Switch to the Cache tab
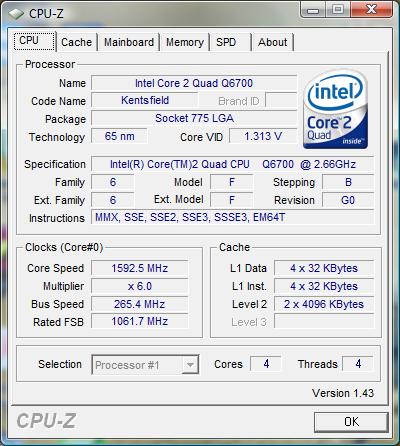 pos(76,42)
